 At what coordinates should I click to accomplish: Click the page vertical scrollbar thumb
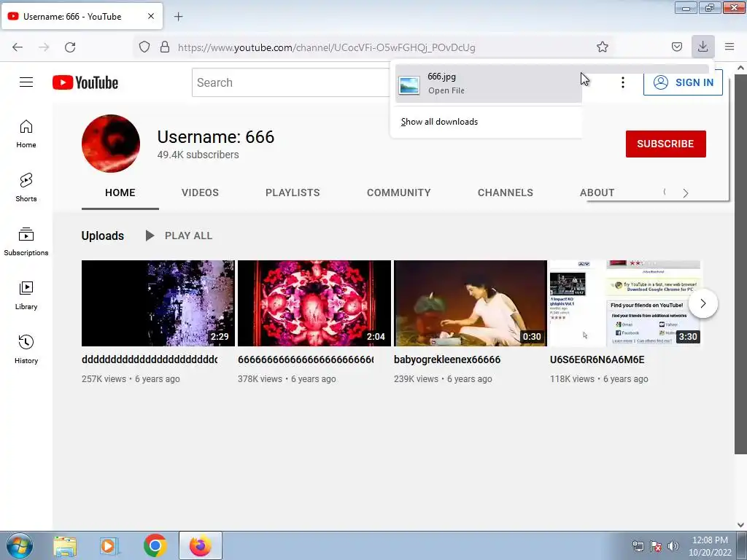point(740,264)
